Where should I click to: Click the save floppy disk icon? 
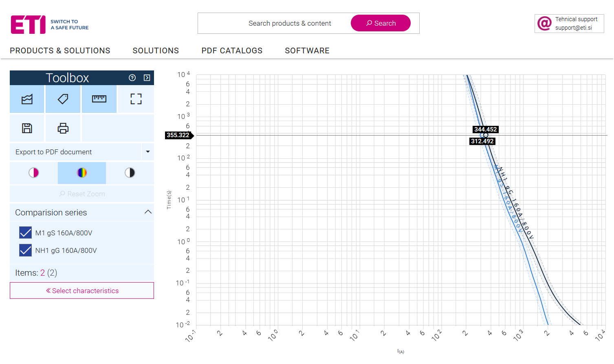click(x=27, y=128)
